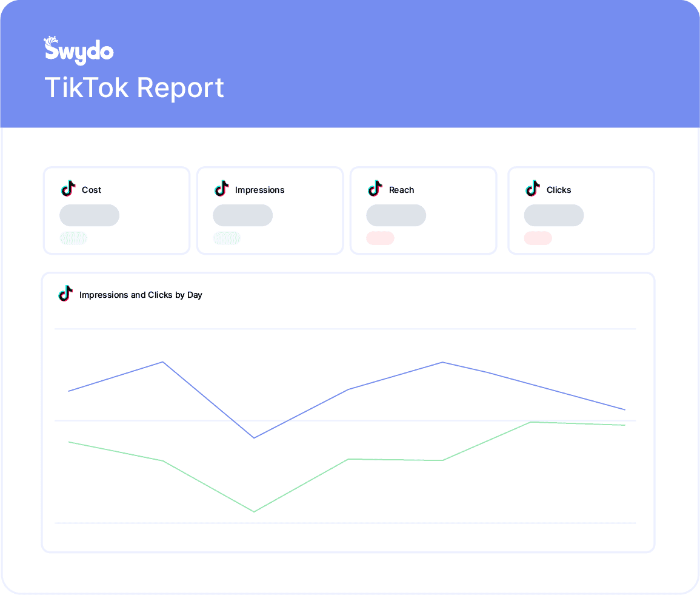Image resolution: width=700 pixels, height=595 pixels.
Task: Click the Swydo logo in the header
Action: pos(79,50)
